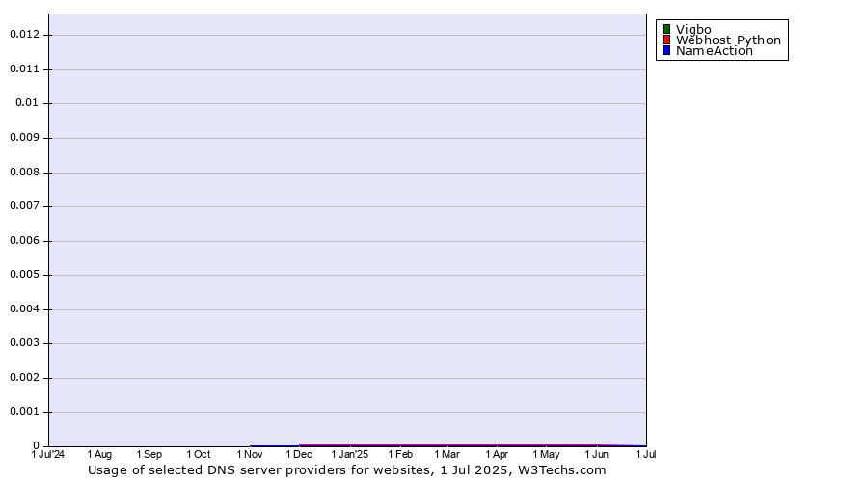Click the 0.003 y-axis label
The width and height of the screenshot is (868, 482).
pyautogui.click(x=25, y=342)
